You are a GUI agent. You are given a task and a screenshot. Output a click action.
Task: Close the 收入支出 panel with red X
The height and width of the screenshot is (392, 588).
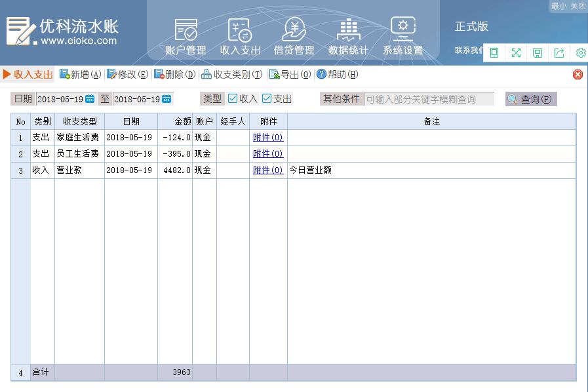pos(578,74)
